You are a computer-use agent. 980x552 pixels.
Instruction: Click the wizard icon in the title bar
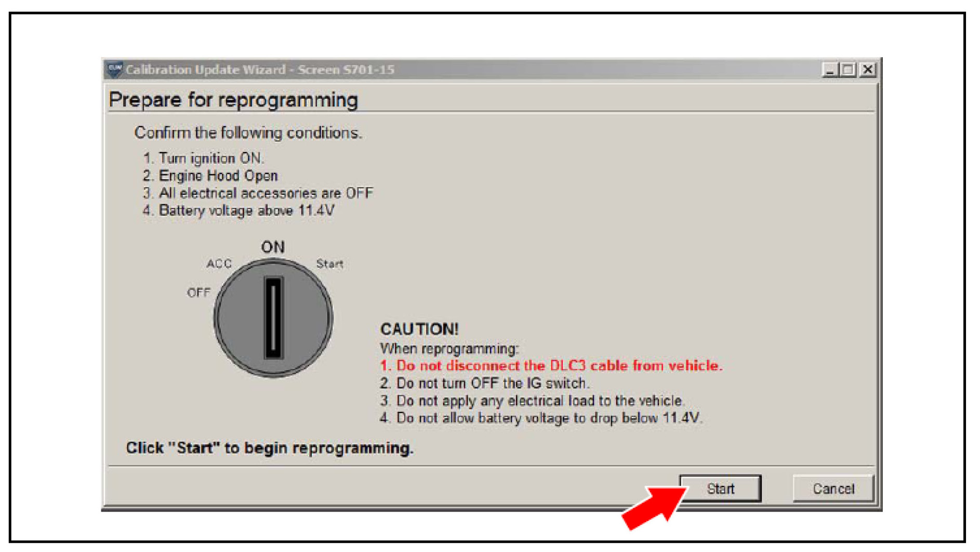pos(114,69)
